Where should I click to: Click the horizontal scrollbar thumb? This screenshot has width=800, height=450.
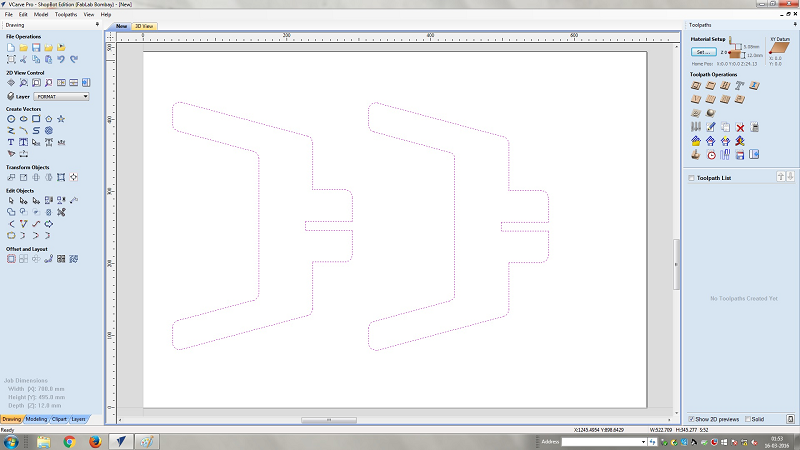pos(329,420)
